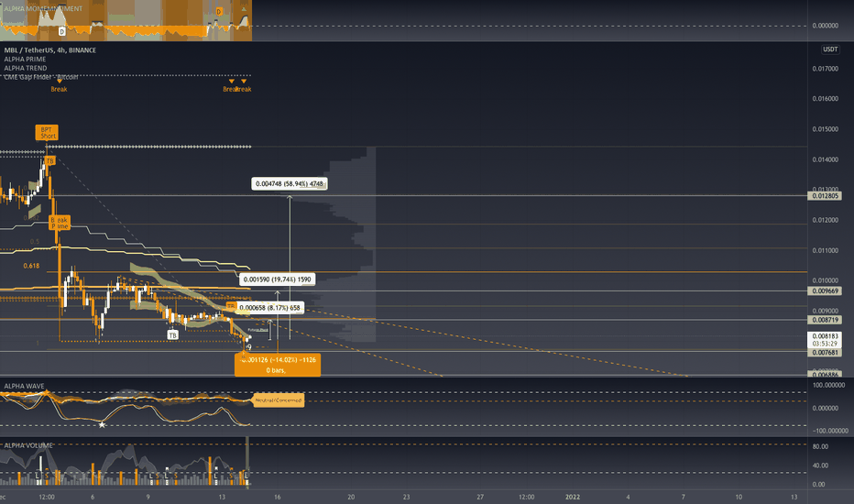Click the USDT currency button
The image size is (854, 504).
coord(830,49)
